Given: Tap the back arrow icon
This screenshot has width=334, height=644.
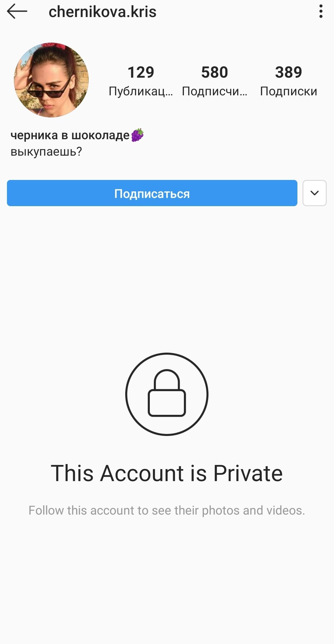Looking at the screenshot, I should (x=17, y=11).
